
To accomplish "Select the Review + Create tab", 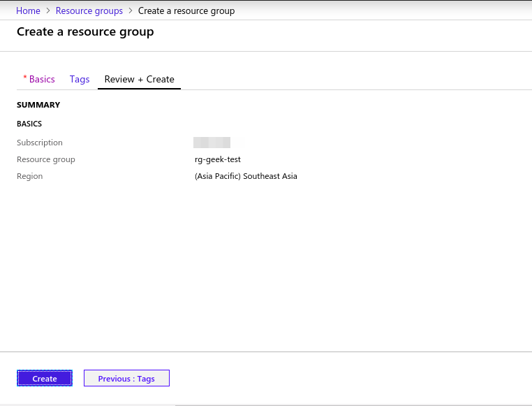I will point(139,79).
